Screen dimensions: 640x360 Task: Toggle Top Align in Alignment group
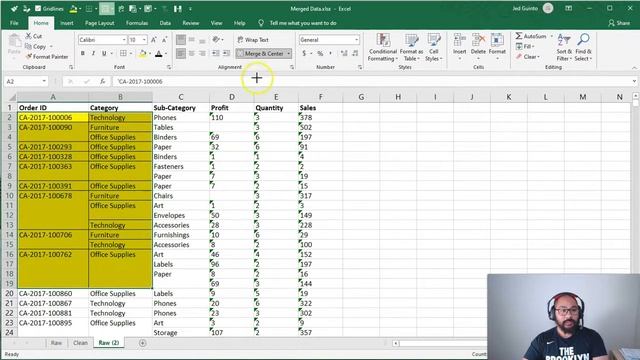pos(181,40)
